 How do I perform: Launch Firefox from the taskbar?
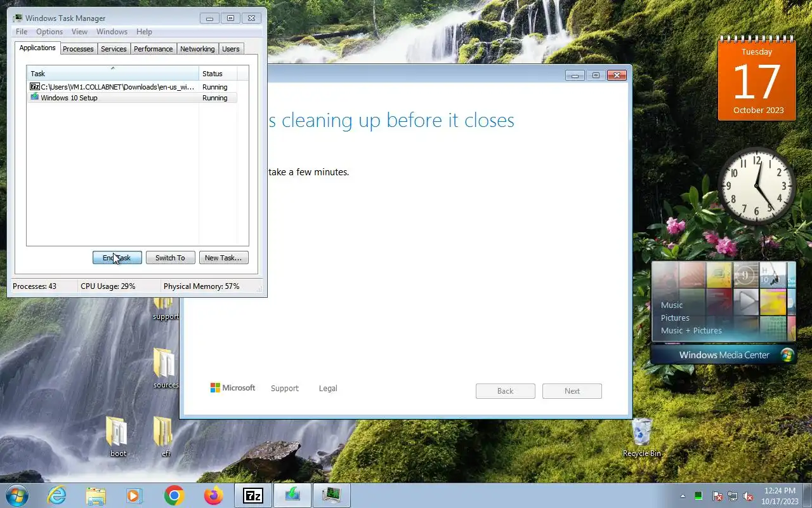[213, 495]
